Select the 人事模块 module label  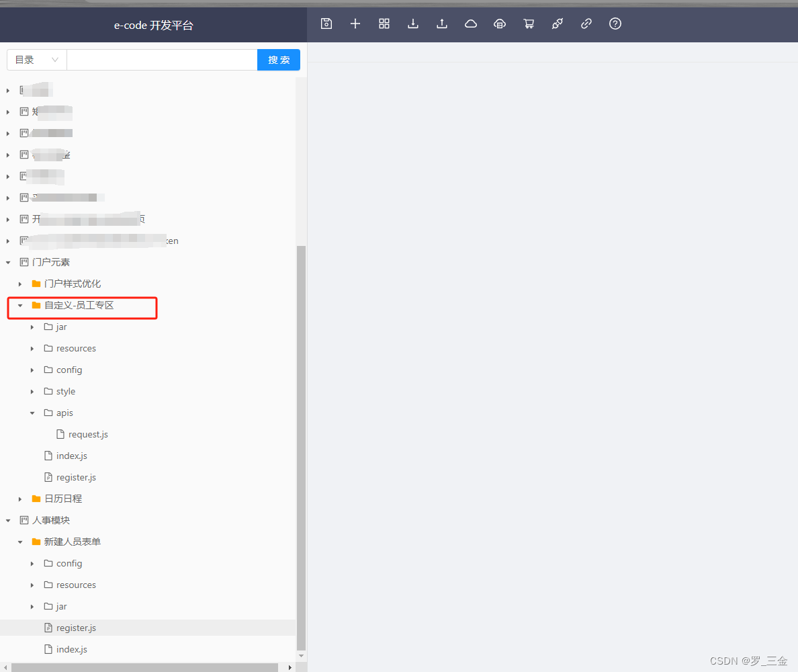point(51,520)
